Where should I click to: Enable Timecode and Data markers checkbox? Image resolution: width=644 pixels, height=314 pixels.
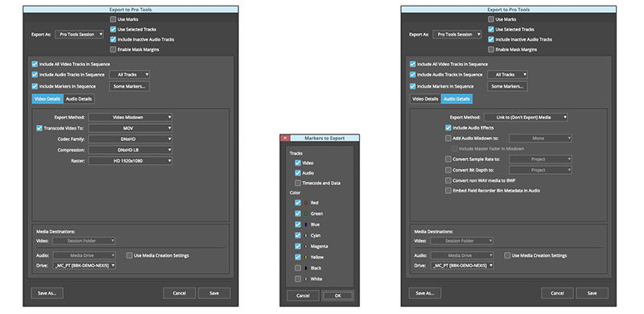298,184
